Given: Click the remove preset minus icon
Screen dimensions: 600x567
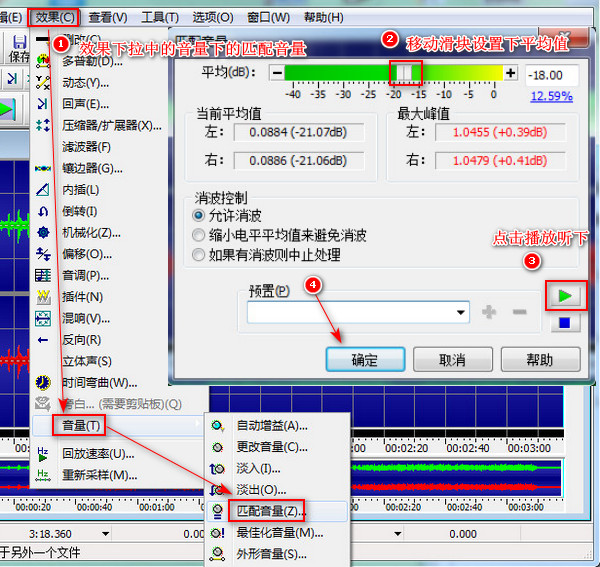Looking at the screenshot, I should click(519, 312).
